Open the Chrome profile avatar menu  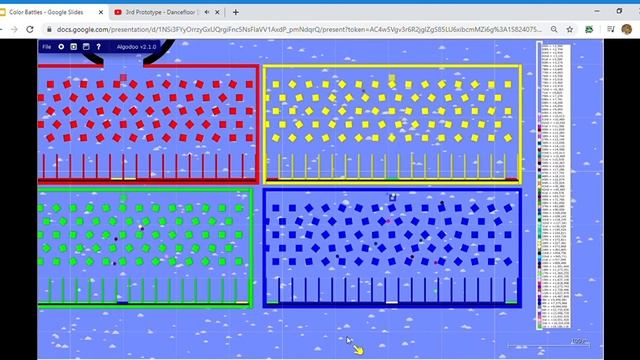pyautogui.click(x=627, y=29)
